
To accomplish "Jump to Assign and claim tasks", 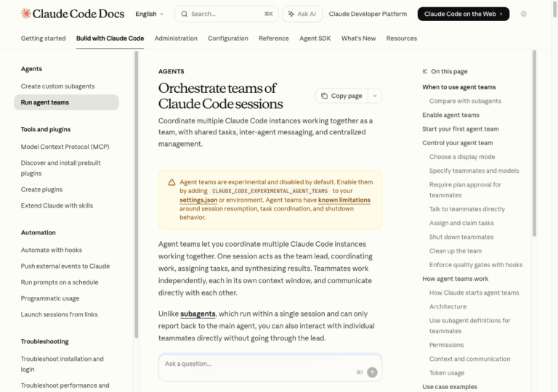I will [461, 223].
